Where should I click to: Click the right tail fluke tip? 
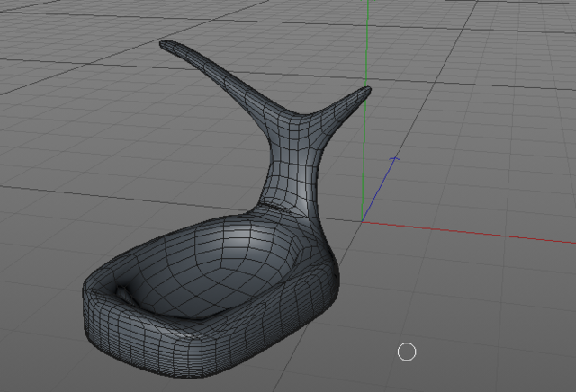tap(367, 91)
